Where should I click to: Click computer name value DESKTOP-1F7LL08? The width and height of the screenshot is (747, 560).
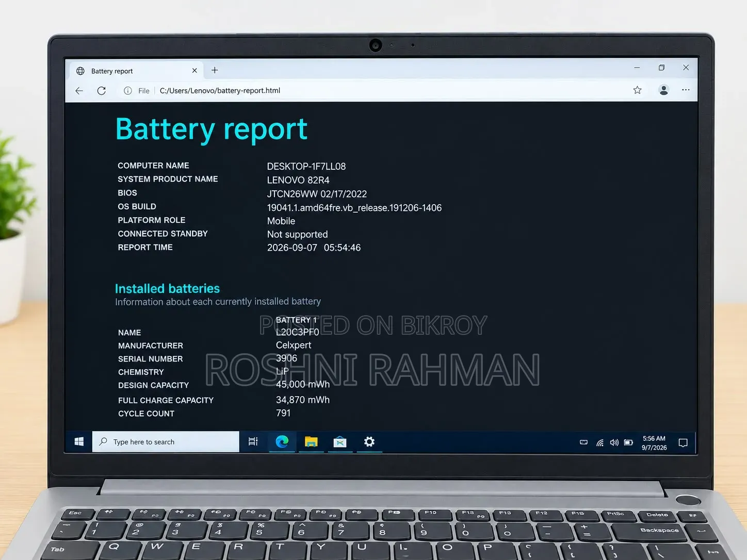(x=306, y=167)
